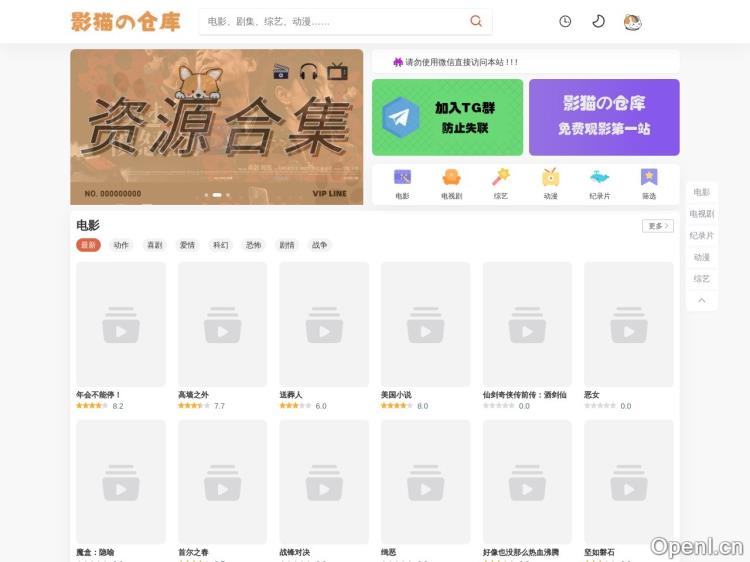
Task: Open 战锋对决 movie poster
Action: (324, 482)
